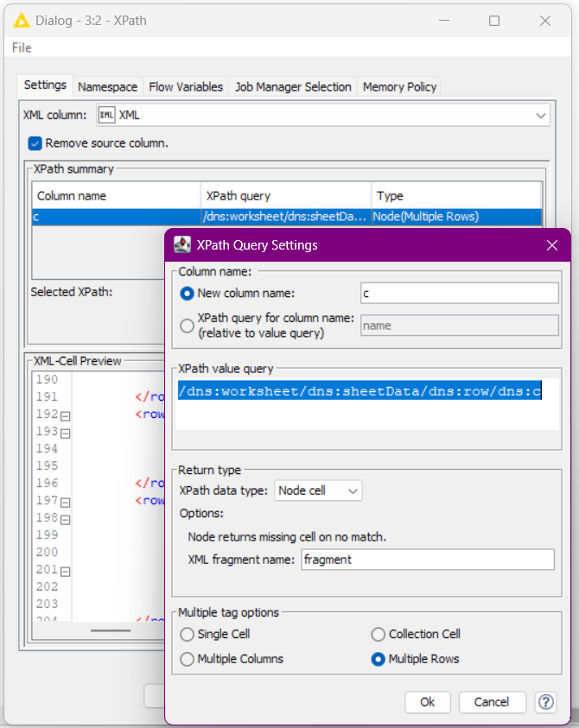Close the Dialog 3:2 XPath window
The height and width of the screenshot is (728, 579).
[x=545, y=21]
